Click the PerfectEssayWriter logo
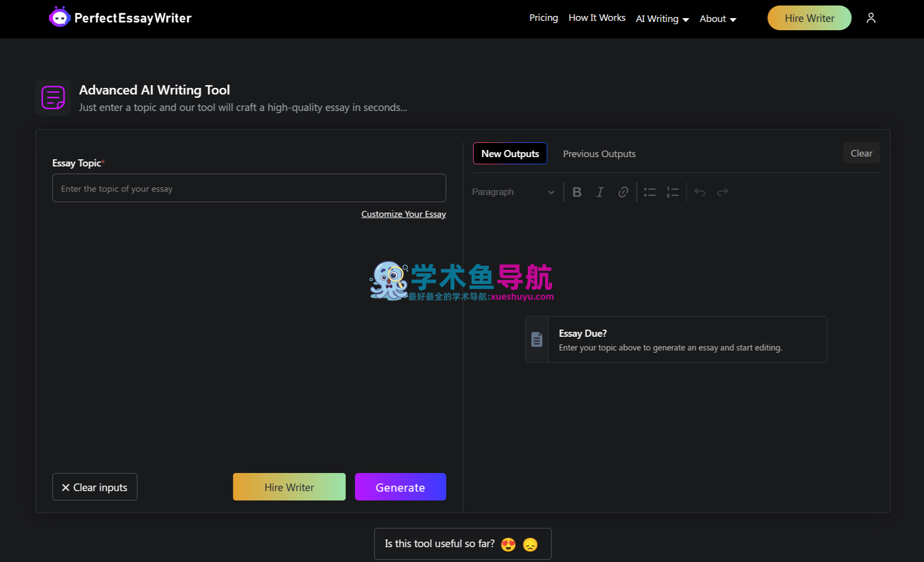 click(120, 18)
